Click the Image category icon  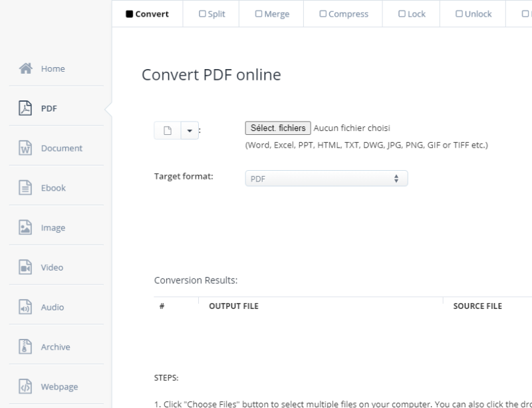[x=25, y=228]
